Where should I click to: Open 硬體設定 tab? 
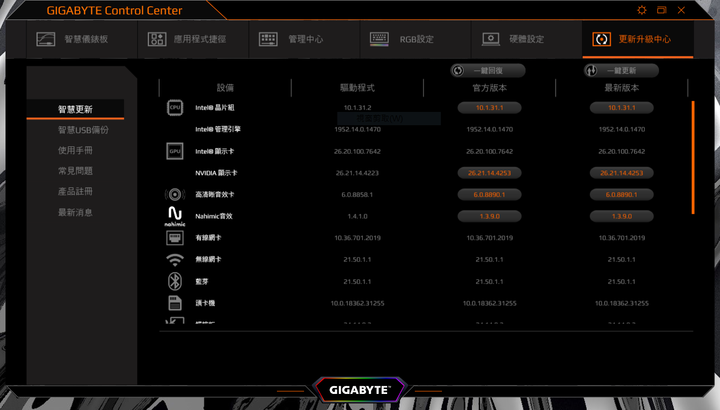point(527,39)
